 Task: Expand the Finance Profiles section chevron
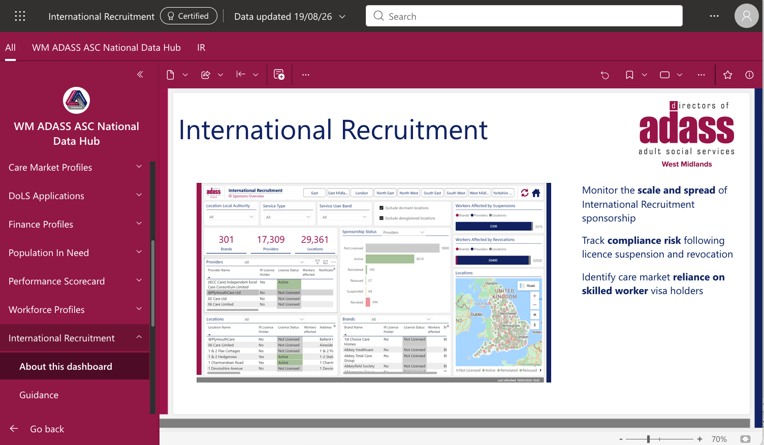[139, 224]
